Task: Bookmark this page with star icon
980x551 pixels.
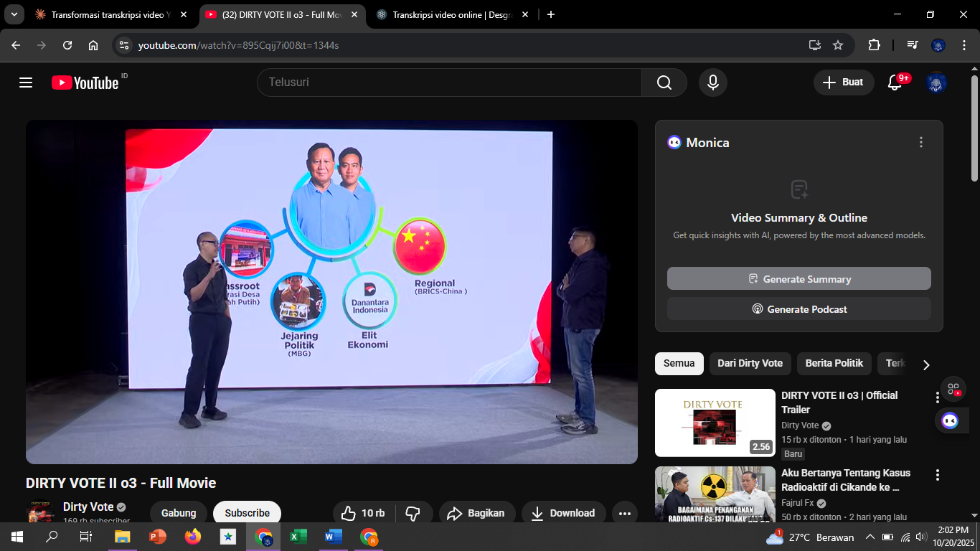Action: pos(837,45)
